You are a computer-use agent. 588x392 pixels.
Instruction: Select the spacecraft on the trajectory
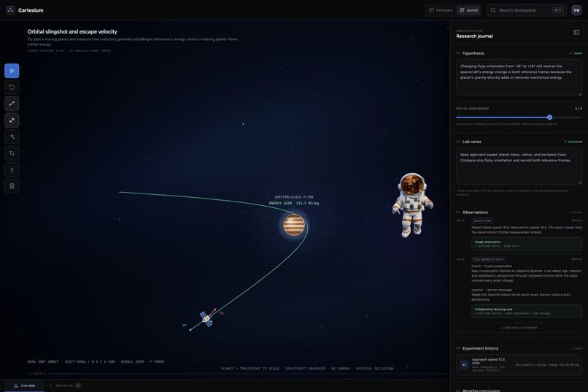(206, 318)
